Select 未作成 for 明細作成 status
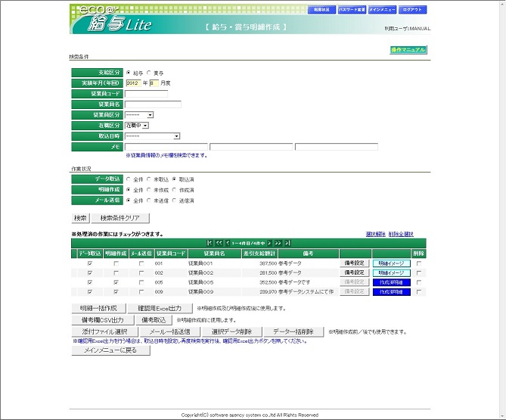 (149, 190)
